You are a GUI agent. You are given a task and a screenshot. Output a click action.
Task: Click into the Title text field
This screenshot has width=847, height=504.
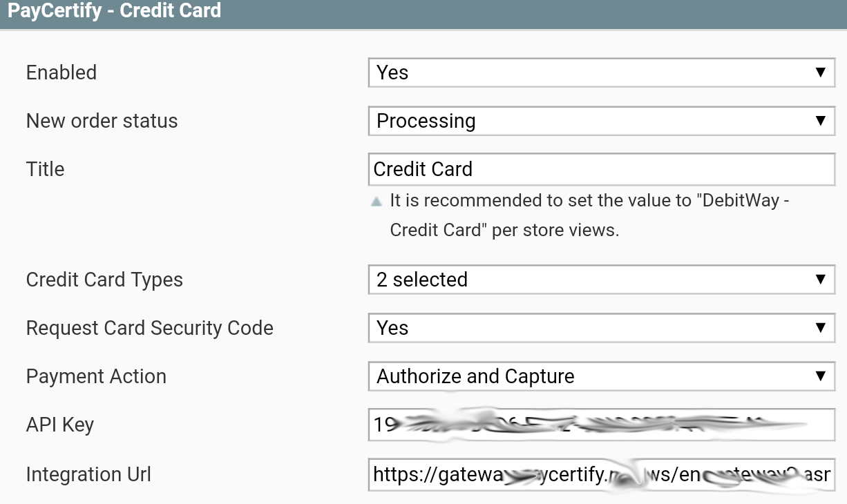click(x=601, y=169)
